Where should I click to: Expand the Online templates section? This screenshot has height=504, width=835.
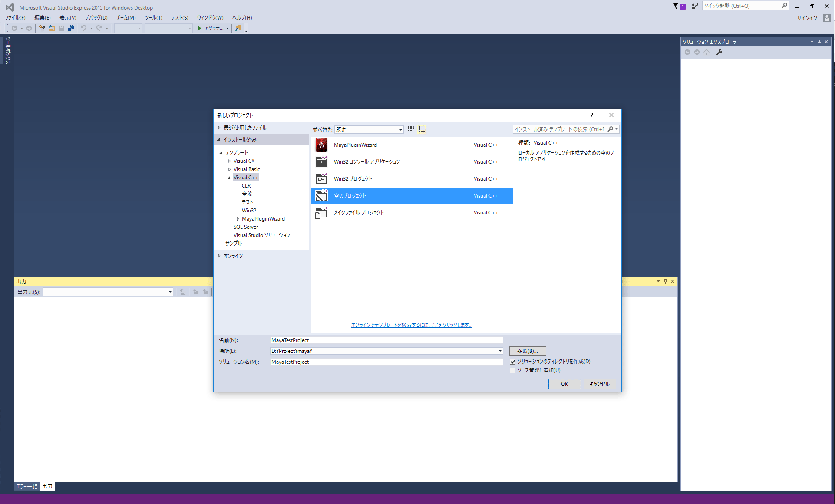tap(219, 256)
